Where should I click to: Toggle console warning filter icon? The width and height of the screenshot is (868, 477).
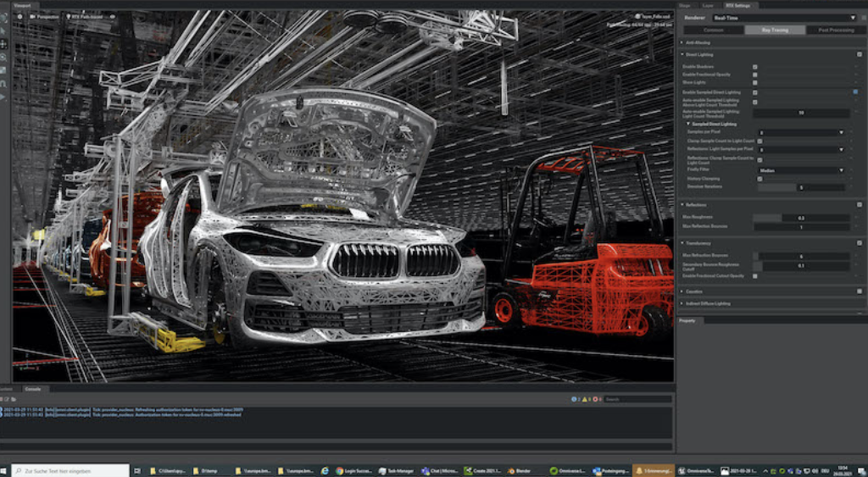coord(585,399)
